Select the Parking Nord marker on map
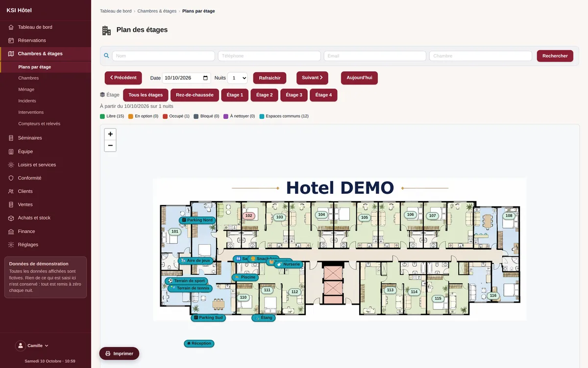The image size is (588, 368). pyautogui.click(x=197, y=220)
